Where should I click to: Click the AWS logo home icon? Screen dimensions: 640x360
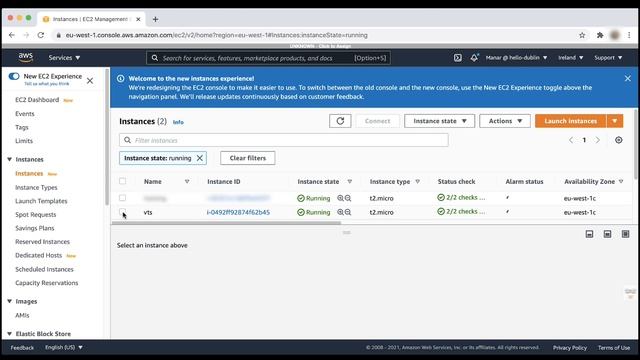click(x=26, y=58)
